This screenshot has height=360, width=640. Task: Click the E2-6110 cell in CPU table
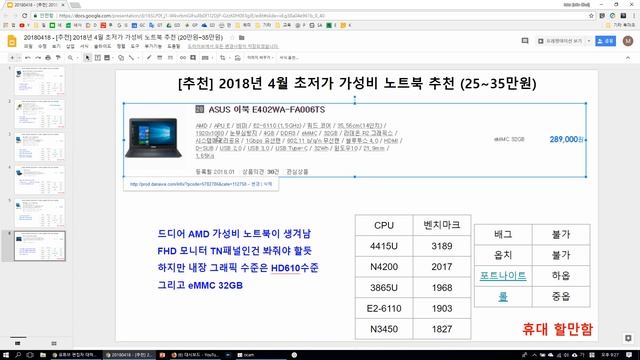384,308
